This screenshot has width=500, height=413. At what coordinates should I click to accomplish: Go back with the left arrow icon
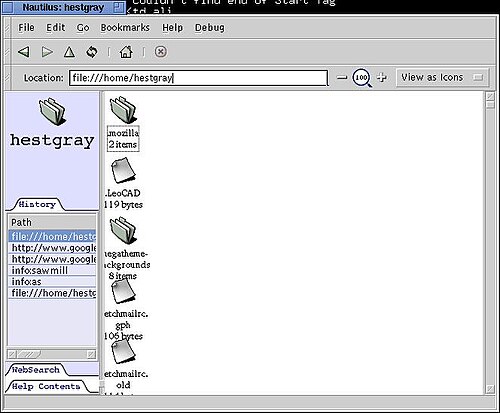[x=23, y=52]
